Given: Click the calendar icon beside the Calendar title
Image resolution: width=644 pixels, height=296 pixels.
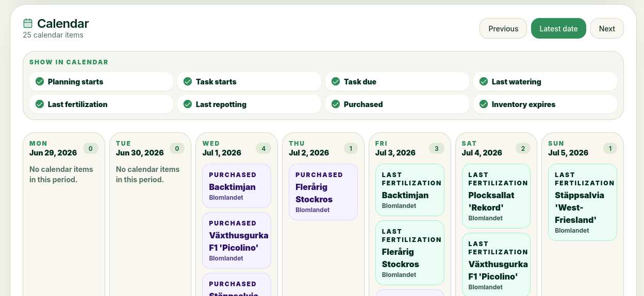Looking at the screenshot, I should pyautogui.click(x=28, y=23).
